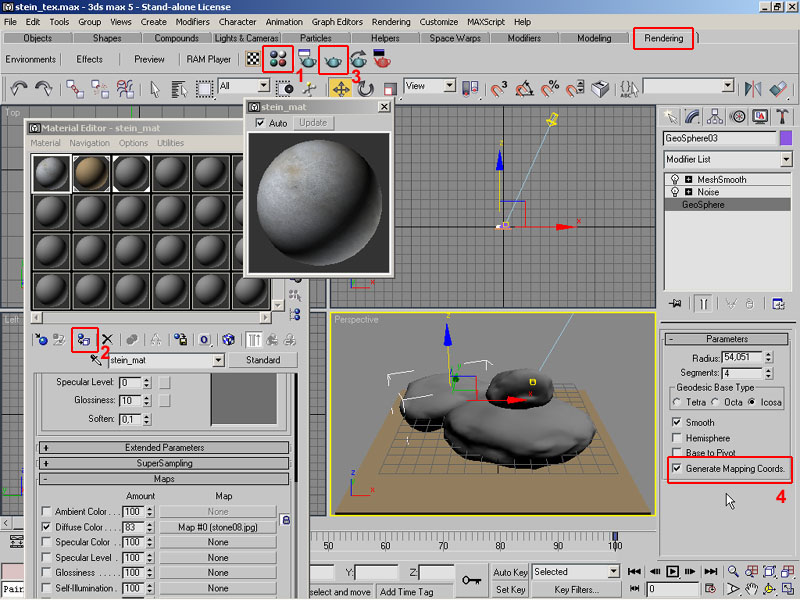Click Assign Material to Selection icon
Screen dimensions: 800x600
(84, 340)
